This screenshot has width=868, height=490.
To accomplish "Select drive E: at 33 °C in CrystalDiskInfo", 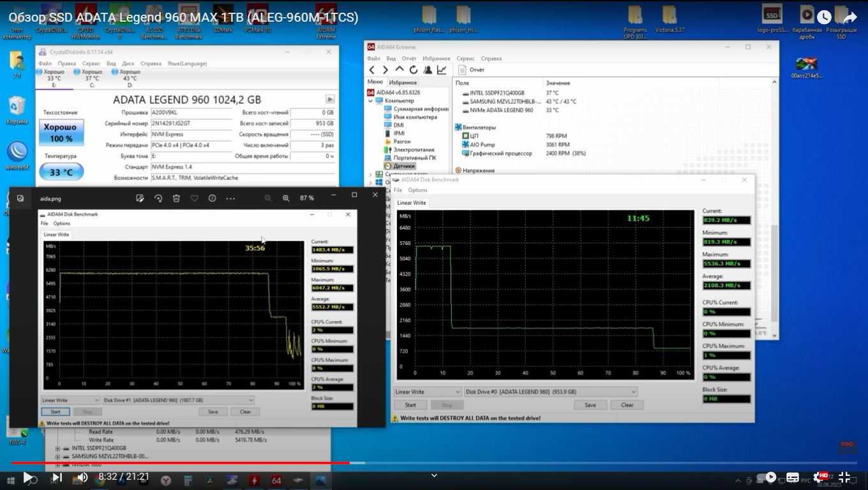I will click(54, 78).
